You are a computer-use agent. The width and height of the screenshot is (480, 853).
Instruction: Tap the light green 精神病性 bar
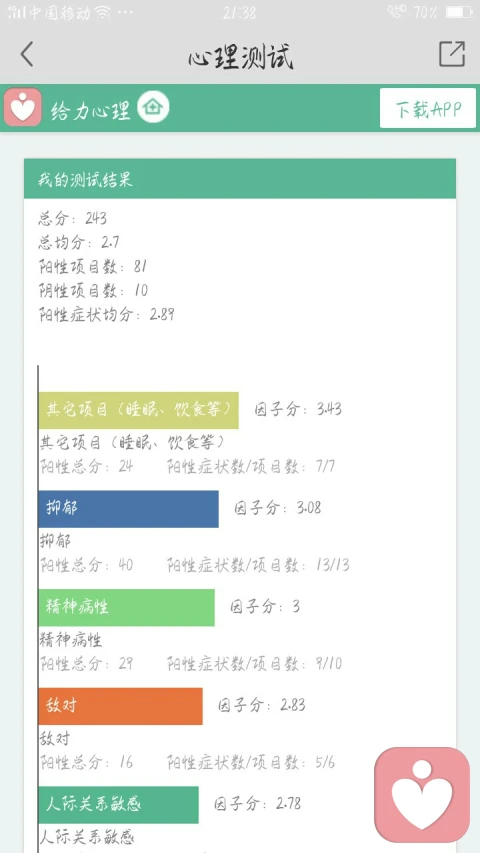pos(126,607)
